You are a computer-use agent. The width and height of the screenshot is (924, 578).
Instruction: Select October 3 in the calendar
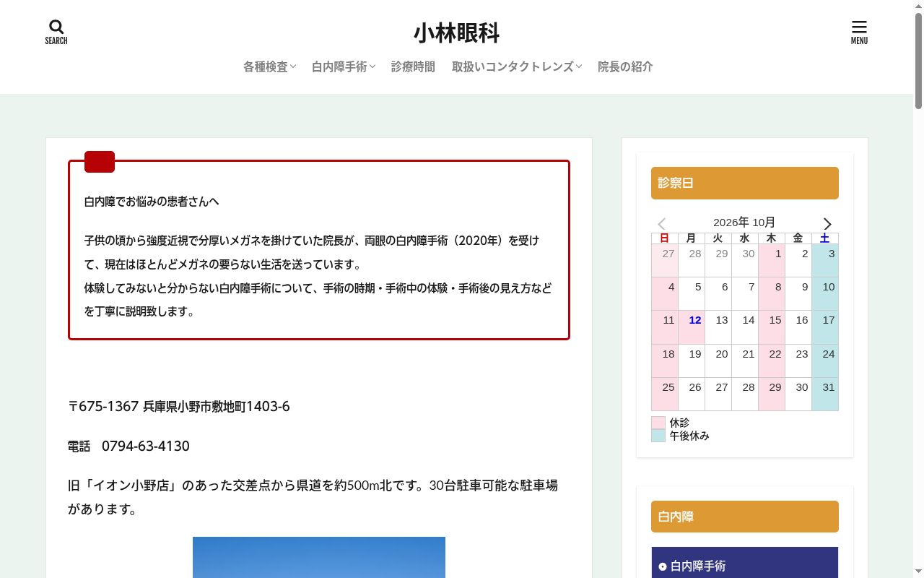point(825,260)
